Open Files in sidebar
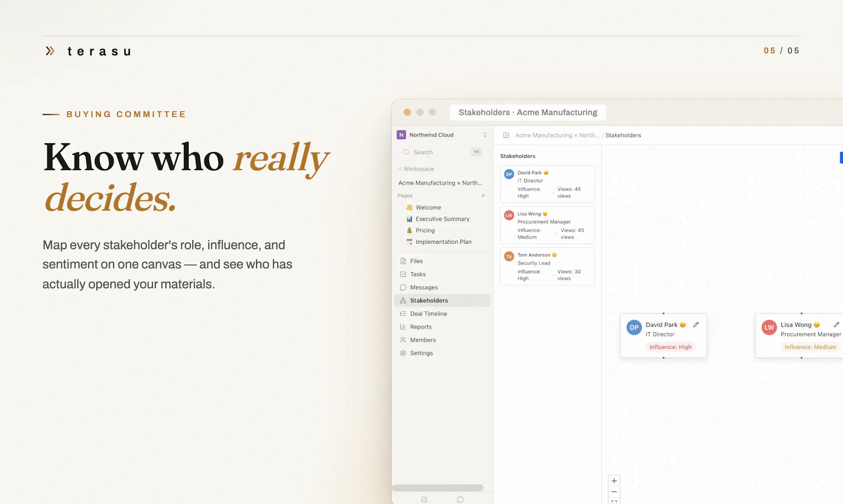The width and height of the screenshot is (843, 504). tap(442, 261)
